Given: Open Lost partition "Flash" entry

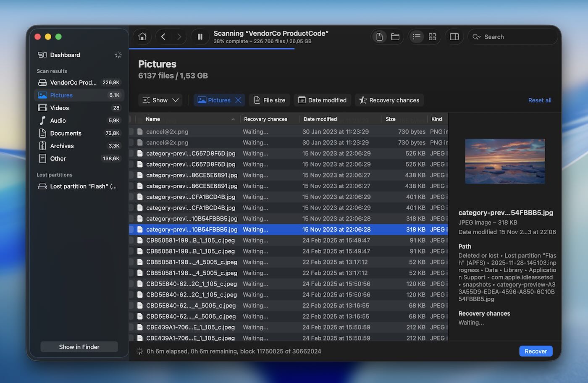Looking at the screenshot, I should (x=79, y=186).
